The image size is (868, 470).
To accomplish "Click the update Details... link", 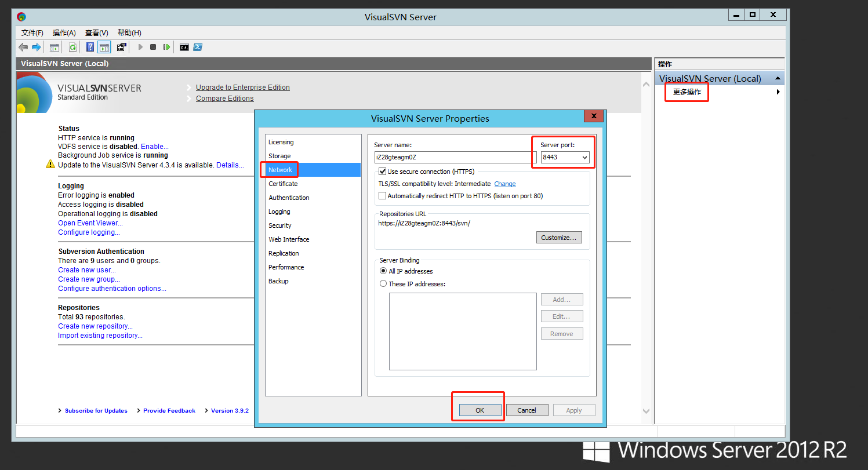I will [x=230, y=165].
